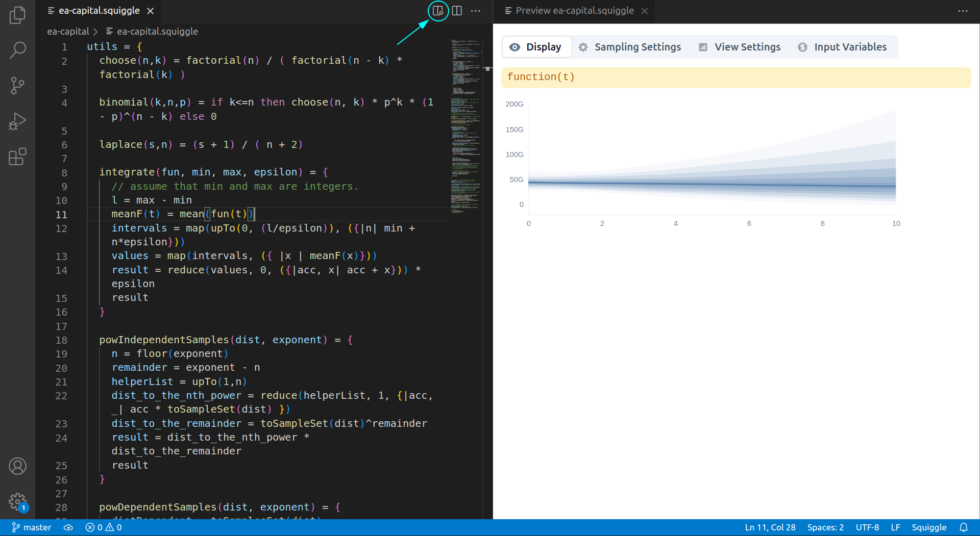Split the editor to the right
Screen dimensions: 980x536
pyautogui.click(x=457, y=11)
